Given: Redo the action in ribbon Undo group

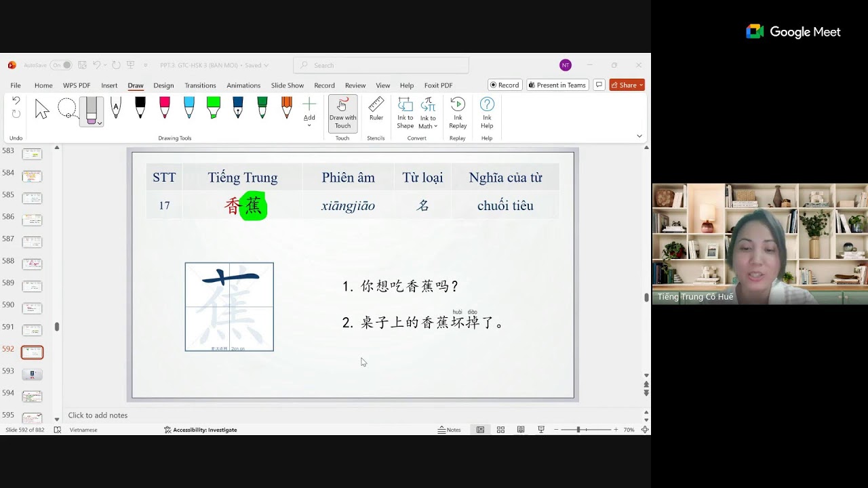Looking at the screenshot, I should [x=16, y=114].
